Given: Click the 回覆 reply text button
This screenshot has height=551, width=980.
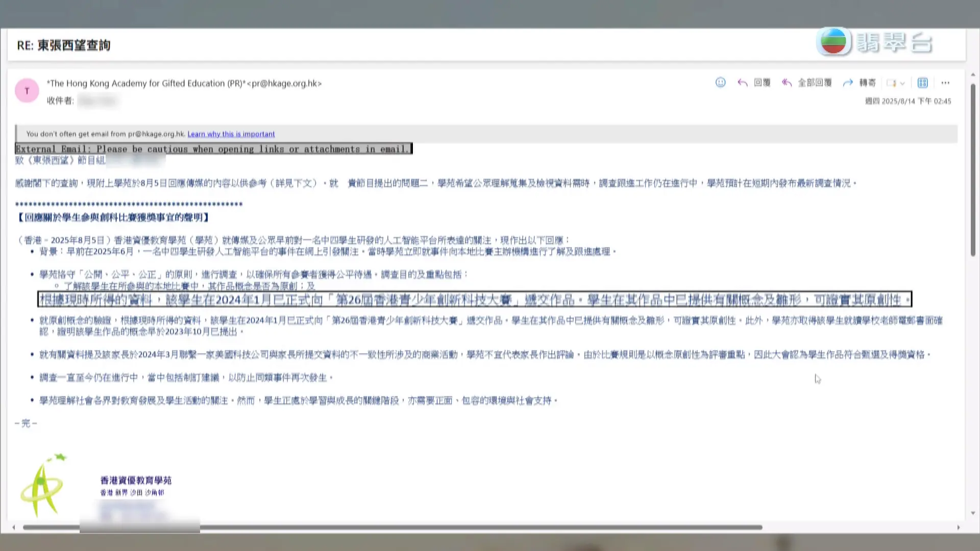Looking at the screenshot, I should click(763, 83).
